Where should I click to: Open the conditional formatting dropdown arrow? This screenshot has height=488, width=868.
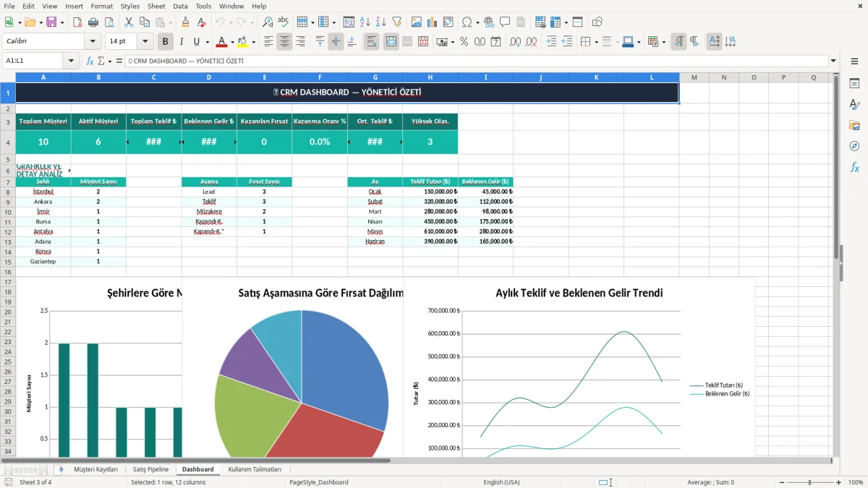[663, 42]
